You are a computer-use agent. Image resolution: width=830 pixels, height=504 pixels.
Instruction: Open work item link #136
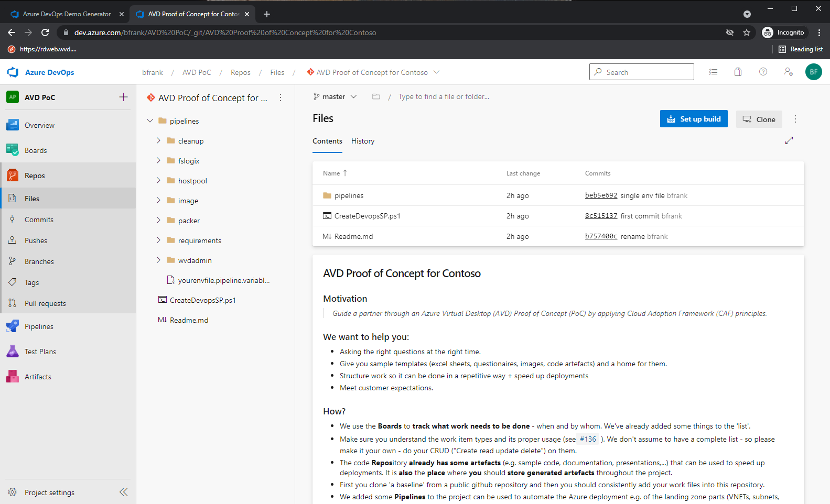[x=588, y=439]
